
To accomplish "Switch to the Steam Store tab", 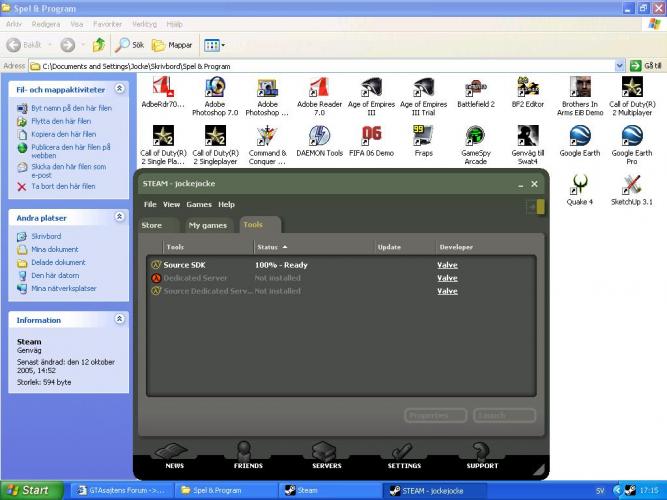I will click(152, 225).
